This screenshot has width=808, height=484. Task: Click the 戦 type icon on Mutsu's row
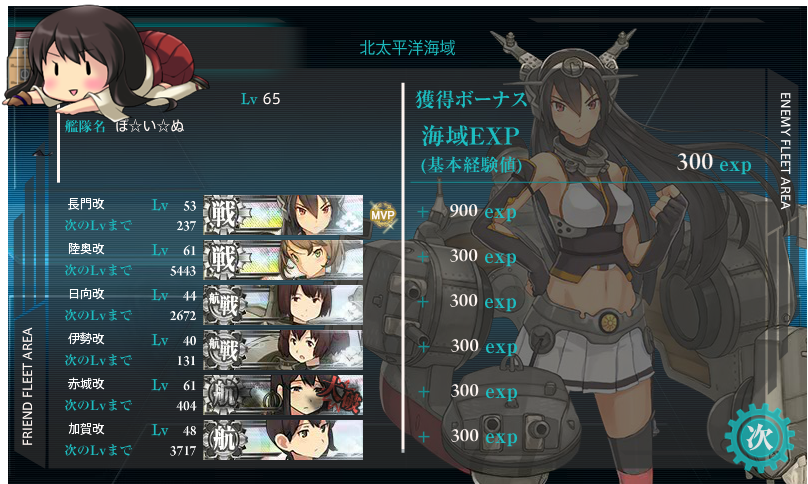223,260
